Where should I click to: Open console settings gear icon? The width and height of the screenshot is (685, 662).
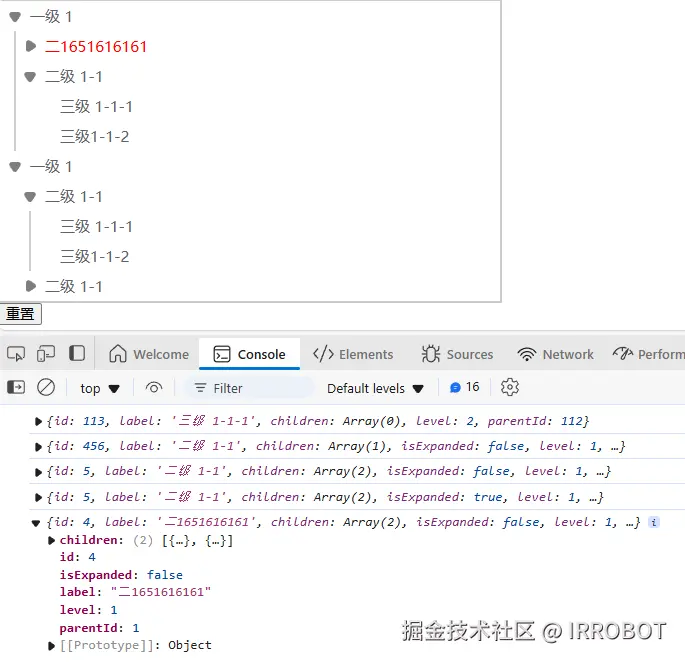[x=509, y=387]
